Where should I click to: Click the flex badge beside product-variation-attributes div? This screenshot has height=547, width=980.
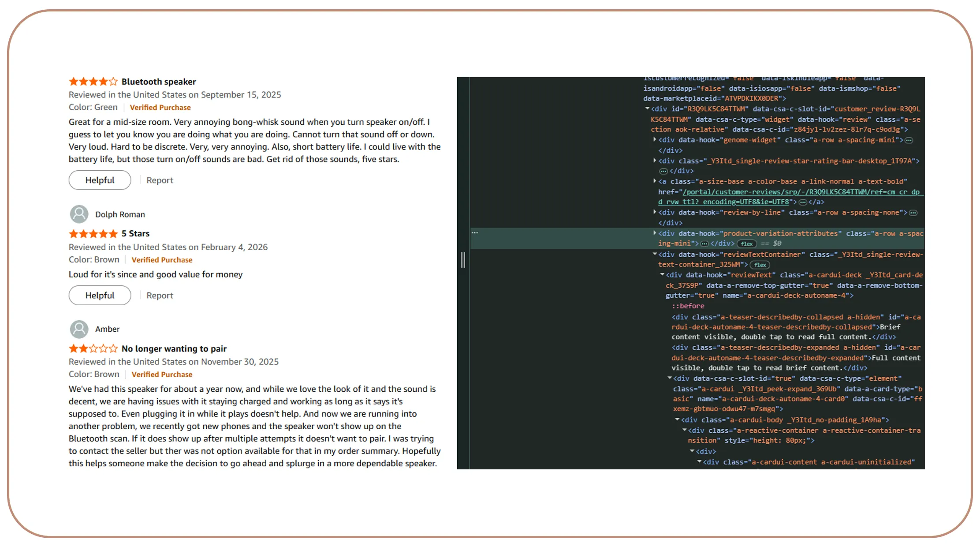pyautogui.click(x=747, y=244)
